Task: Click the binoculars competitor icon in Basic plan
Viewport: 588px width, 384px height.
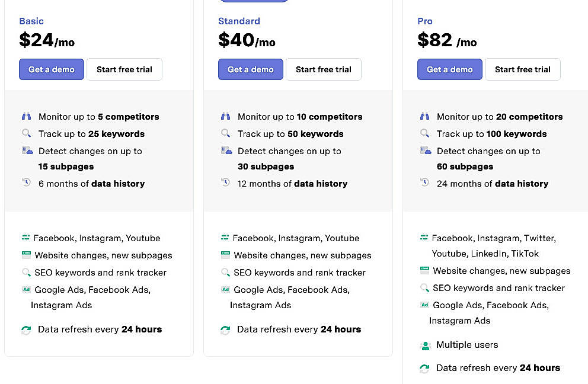Action: (x=26, y=116)
